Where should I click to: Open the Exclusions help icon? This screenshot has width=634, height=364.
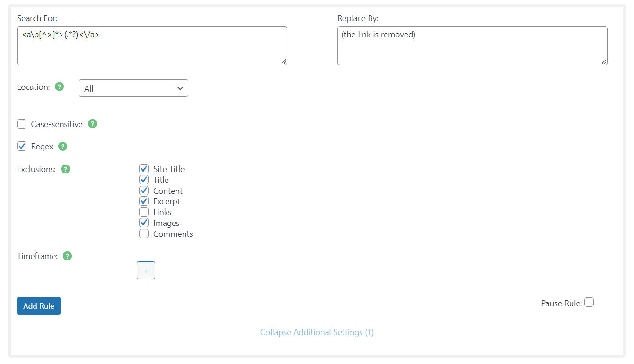coord(66,169)
